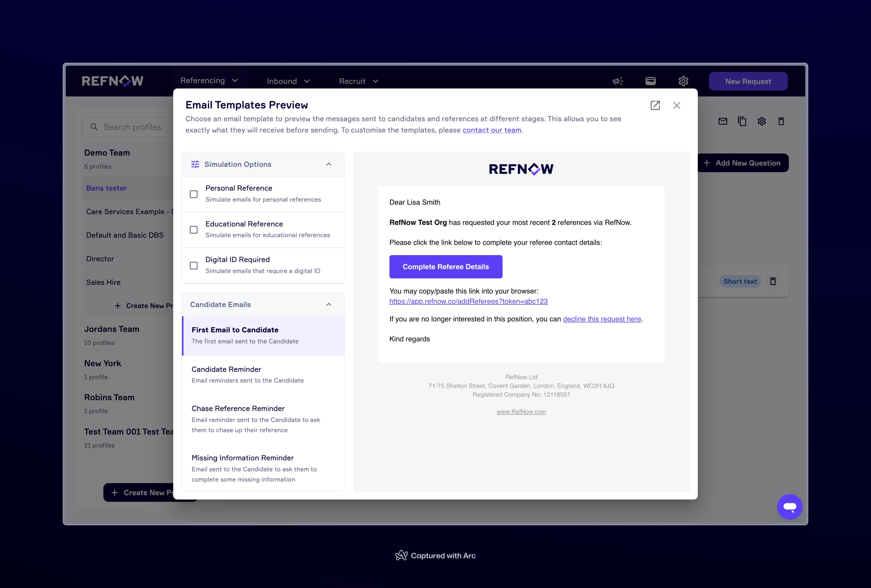The image size is (871, 588).
Task: Open the template preview in a new window
Action: click(655, 105)
